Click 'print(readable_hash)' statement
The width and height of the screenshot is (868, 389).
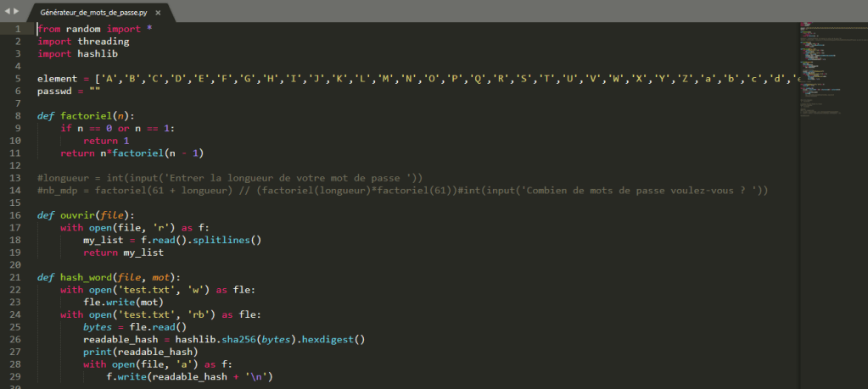tap(140, 352)
